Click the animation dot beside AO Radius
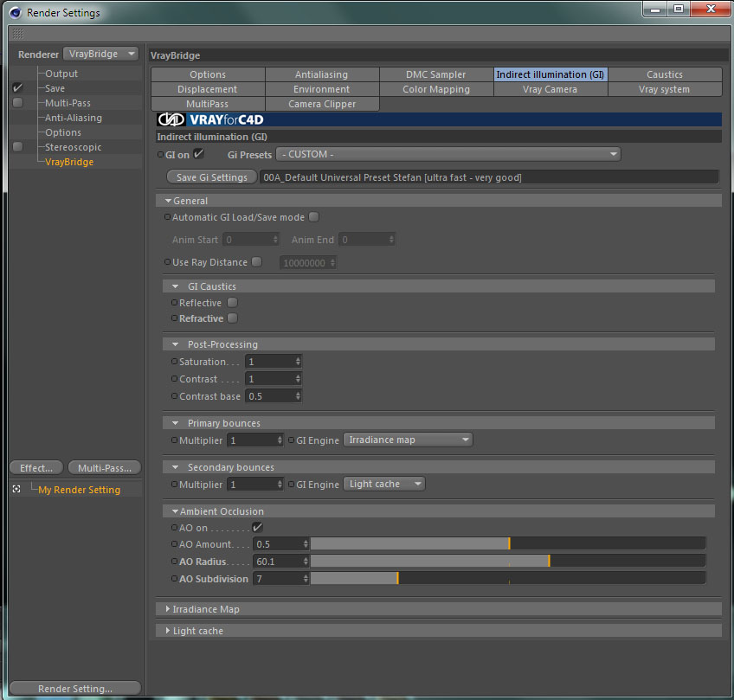This screenshot has width=734, height=700. (174, 561)
